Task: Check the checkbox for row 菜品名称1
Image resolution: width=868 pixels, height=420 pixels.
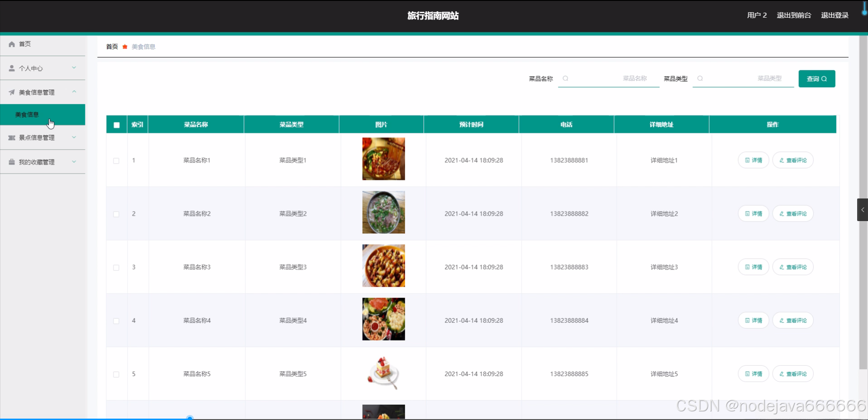Action: tap(116, 161)
